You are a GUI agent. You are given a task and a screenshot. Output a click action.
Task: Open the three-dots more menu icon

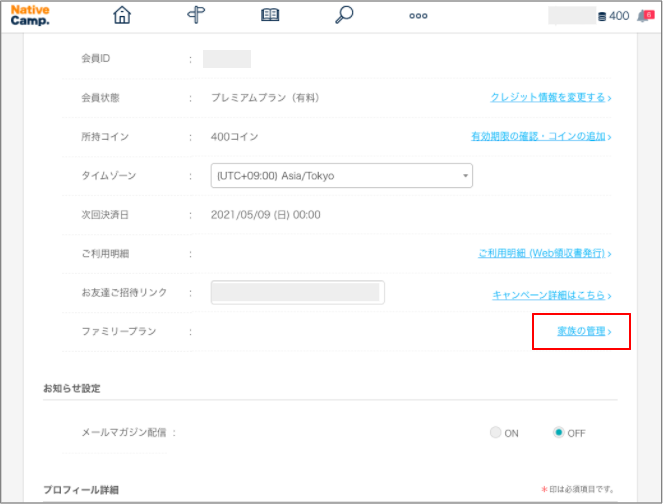point(418,16)
